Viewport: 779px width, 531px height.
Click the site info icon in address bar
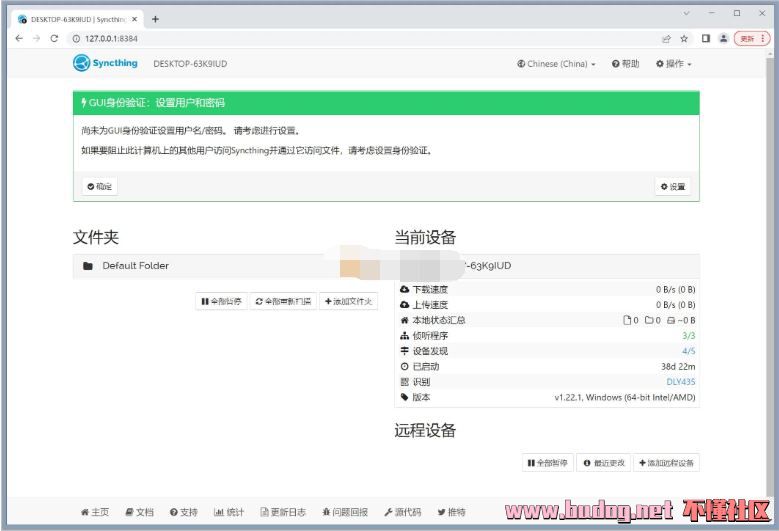[x=76, y=39]
